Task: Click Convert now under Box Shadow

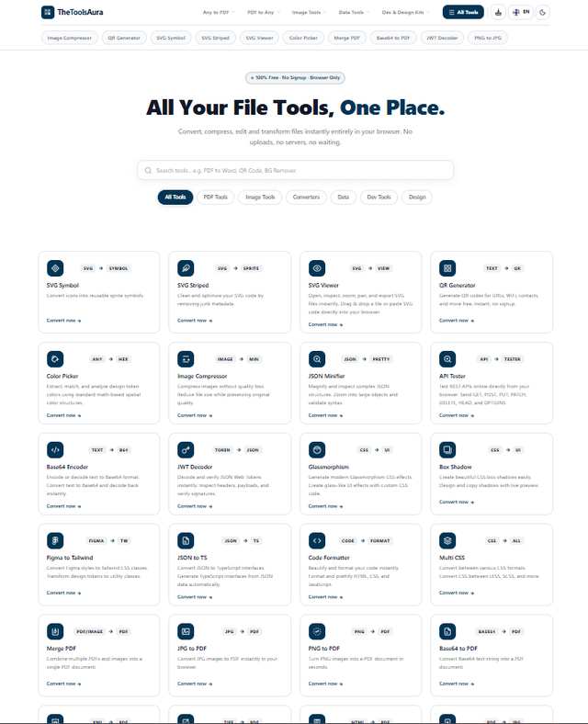Action: click(457, 502)
